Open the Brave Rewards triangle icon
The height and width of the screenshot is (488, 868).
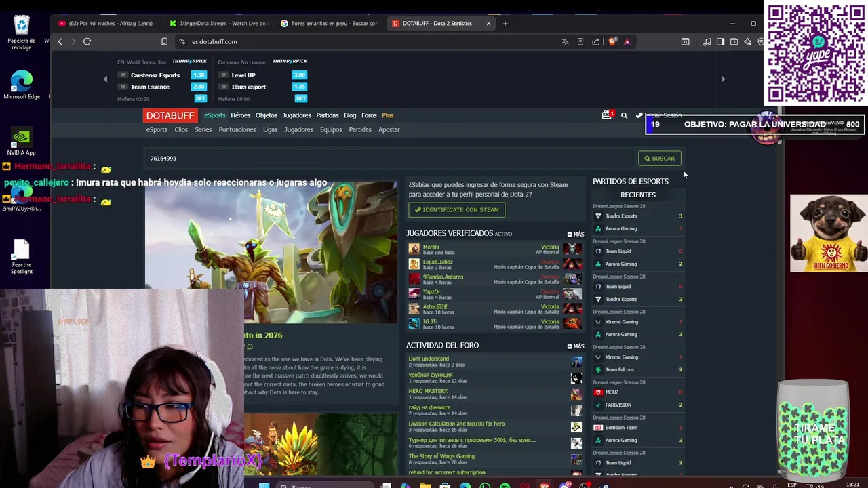pos(627,41)
